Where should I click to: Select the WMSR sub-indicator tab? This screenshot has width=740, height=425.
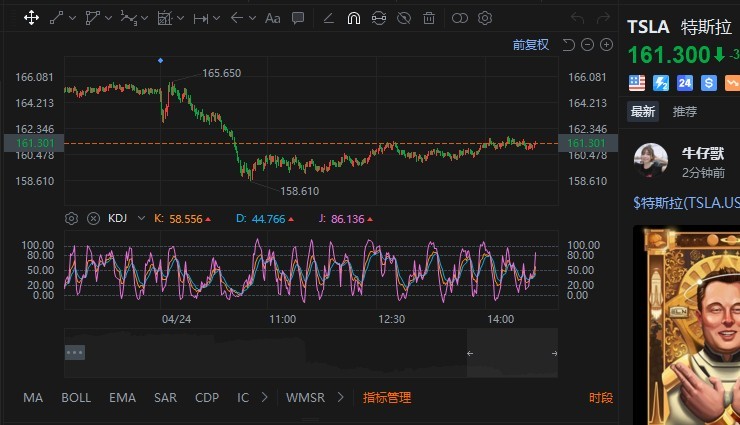(x=305, y=398)
